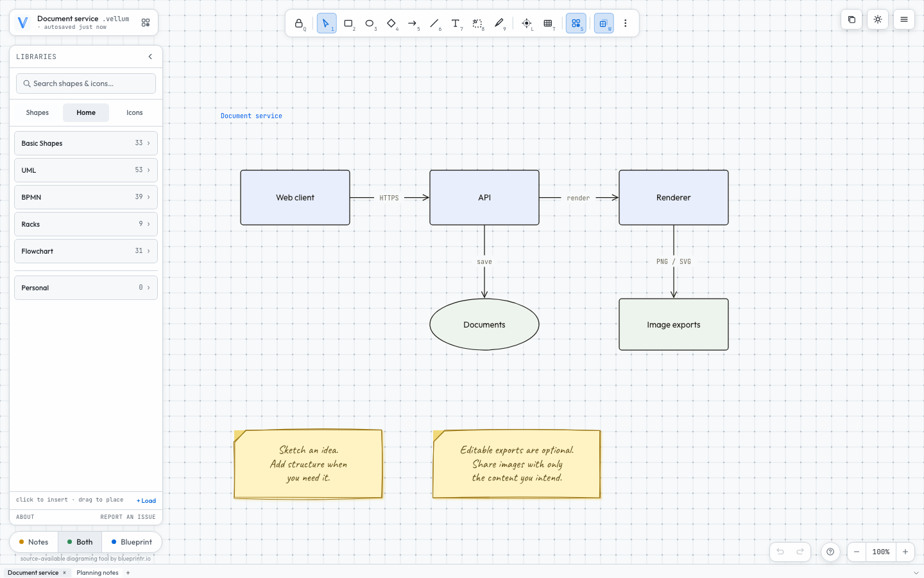The image size is (924, 578).
Task: Activate the laser pointer tool
Action: pos(527,23)
